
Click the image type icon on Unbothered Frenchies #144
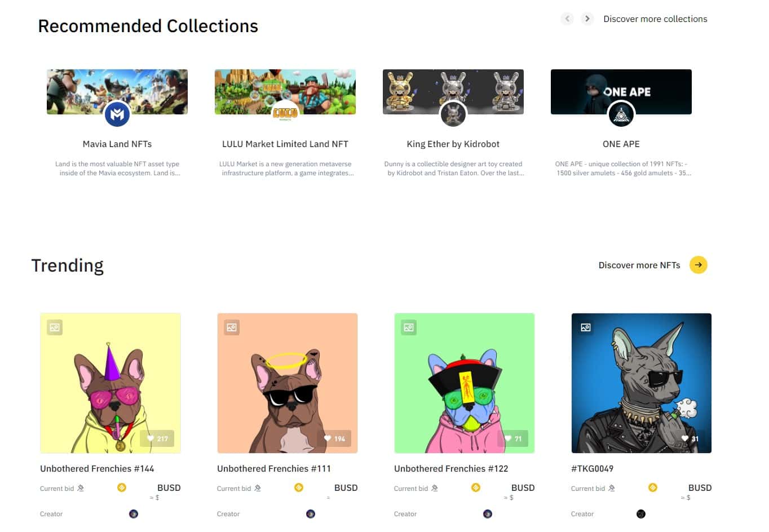[x=55, y=327]
